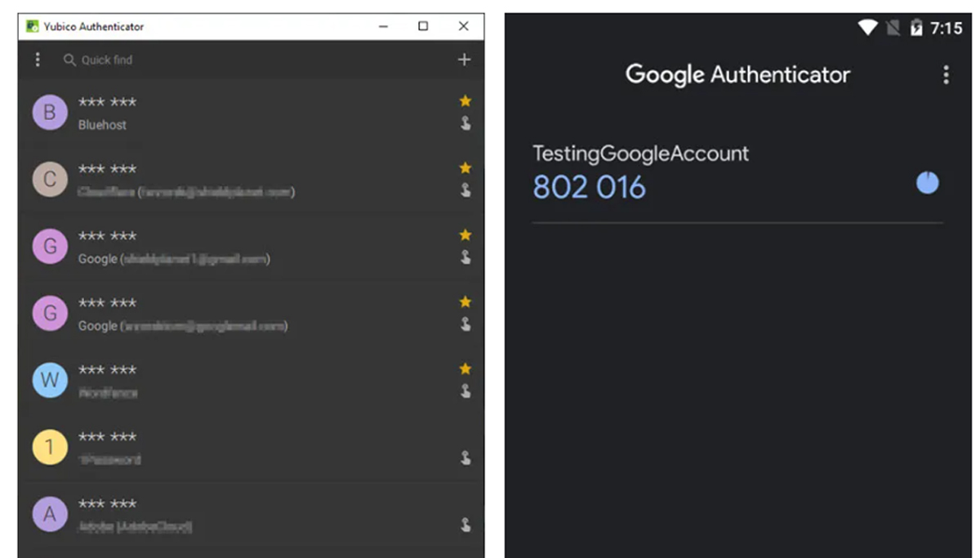Select the B avatar for Bluehost
This screenshot has width=980, height=558.
pyautogui.click(x=50, y=113)
